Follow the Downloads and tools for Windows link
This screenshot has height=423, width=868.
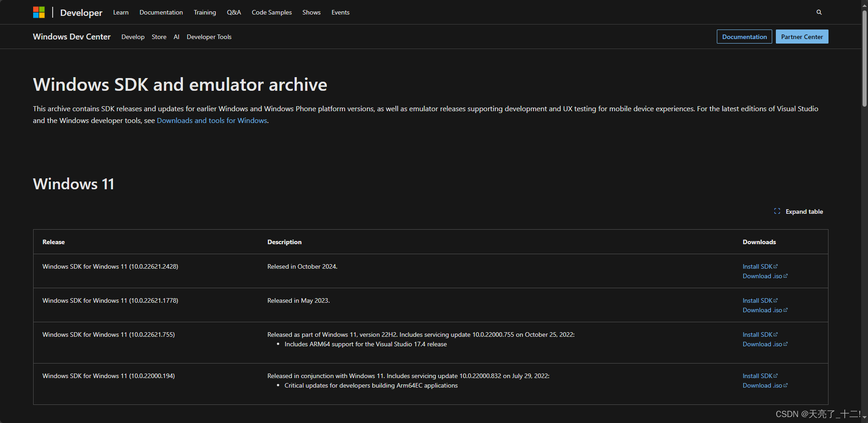coord(212,120)
